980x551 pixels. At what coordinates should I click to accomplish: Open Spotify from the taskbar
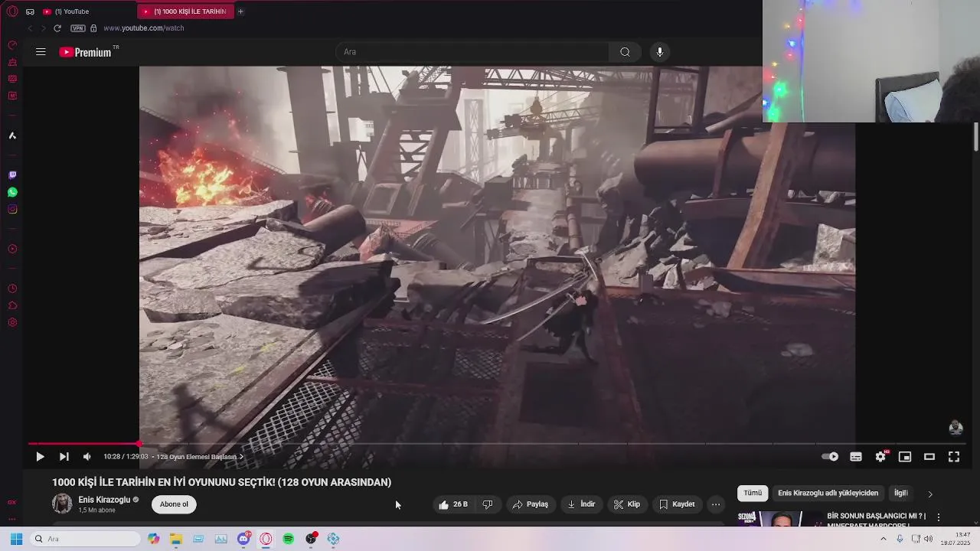pos(289,539)
